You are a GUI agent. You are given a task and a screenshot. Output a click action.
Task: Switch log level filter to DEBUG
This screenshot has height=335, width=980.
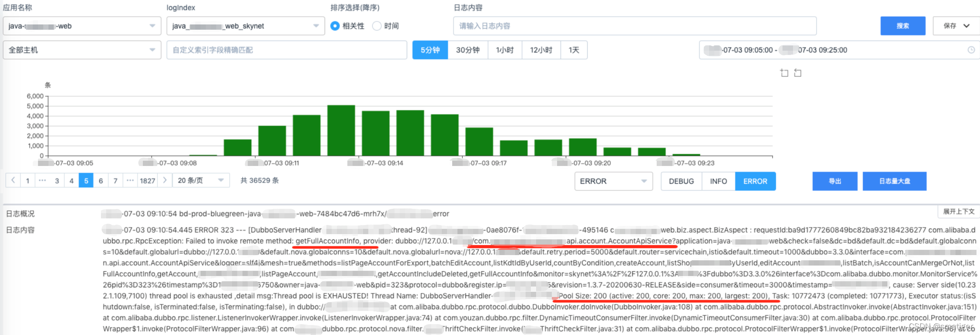(681, 181)
